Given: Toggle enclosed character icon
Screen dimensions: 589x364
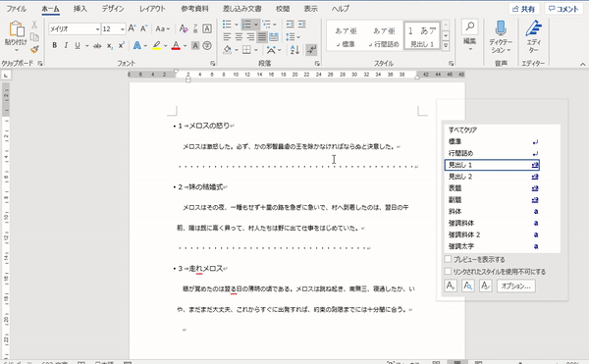Looking at the screenshot, I should click(207, 46).
